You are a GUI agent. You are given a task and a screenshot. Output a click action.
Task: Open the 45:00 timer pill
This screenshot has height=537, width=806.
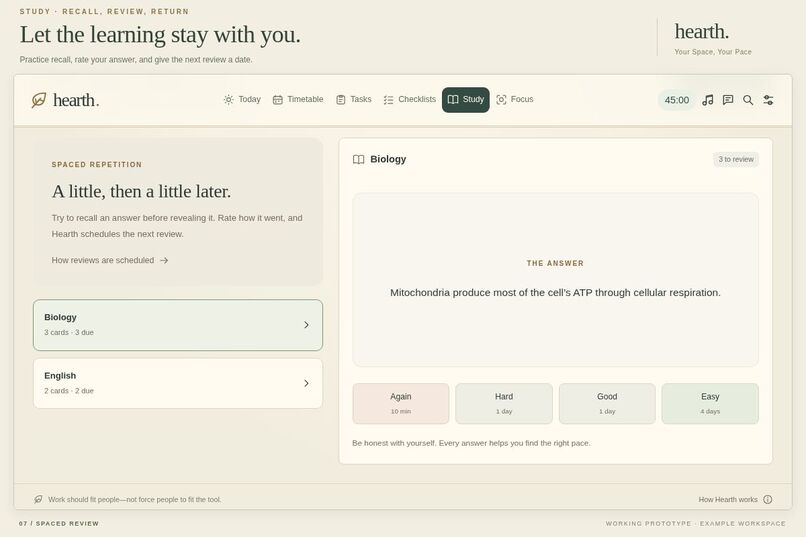pyautogui.click(x=676, y=100)
